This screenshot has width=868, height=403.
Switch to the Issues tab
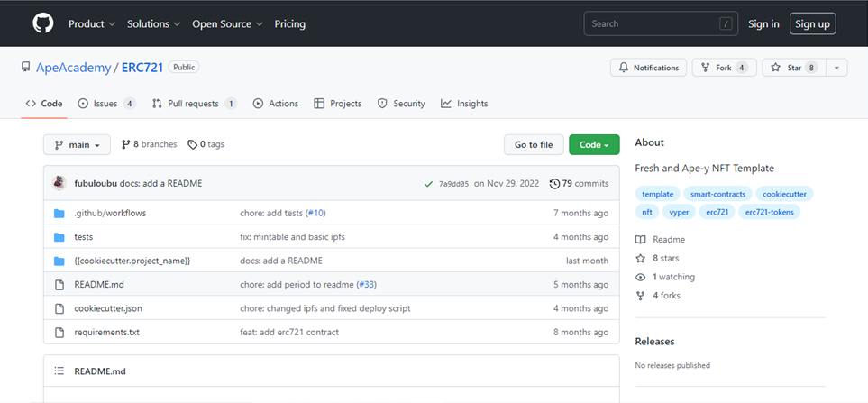pos(106,104)
